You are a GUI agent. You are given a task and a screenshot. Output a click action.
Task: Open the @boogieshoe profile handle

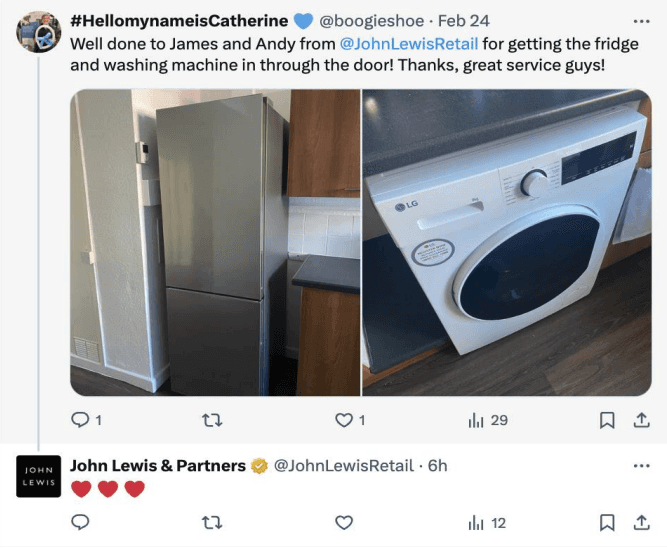point(371,21)
